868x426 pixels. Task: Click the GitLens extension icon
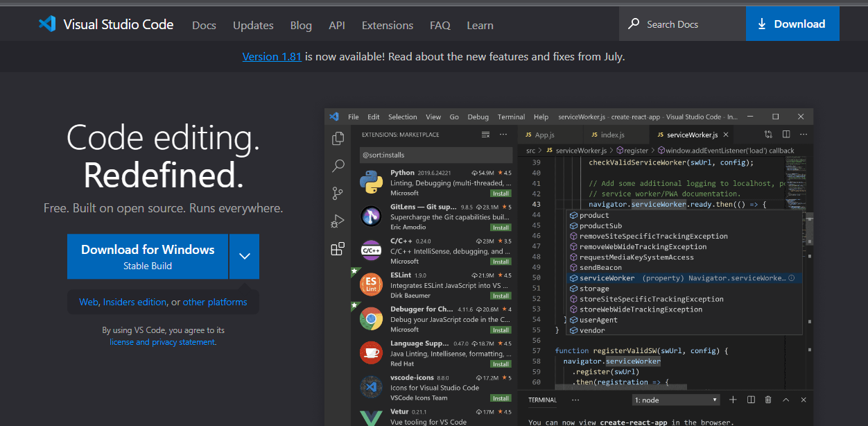(372, 216)
